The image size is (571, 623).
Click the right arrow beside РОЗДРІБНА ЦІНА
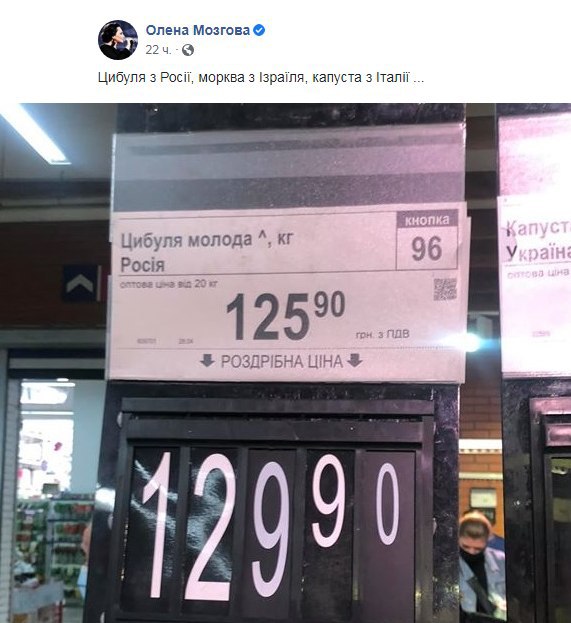point(354,360)
